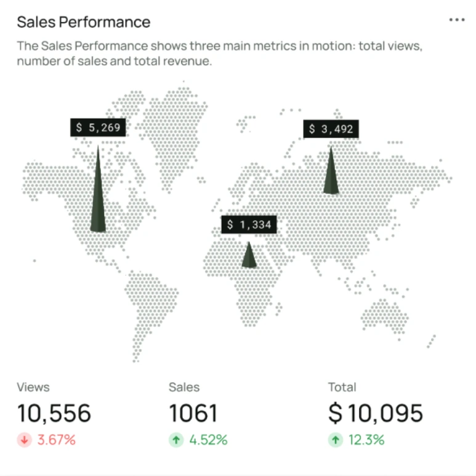Image resolution: width=476 pixels, height=476 pixels.
Task: Click the red down arrow under Views
Action: 25,440
